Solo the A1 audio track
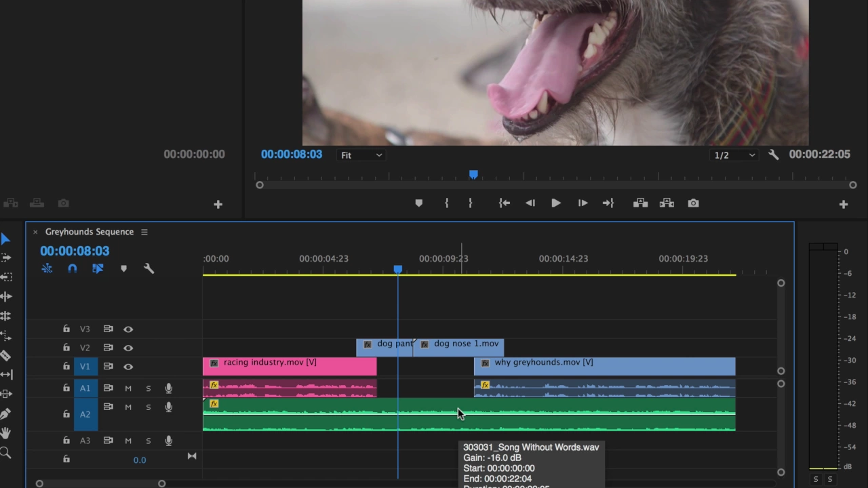 (x=148, y=388)
